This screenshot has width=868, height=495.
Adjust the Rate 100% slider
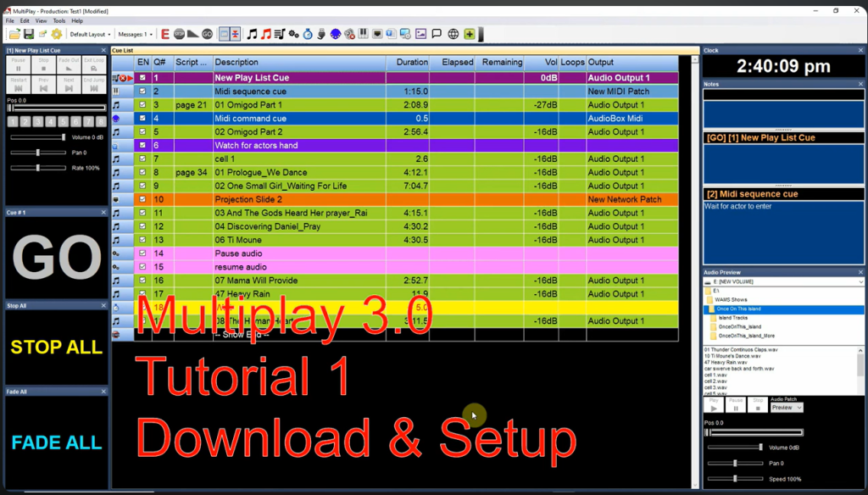38,168
